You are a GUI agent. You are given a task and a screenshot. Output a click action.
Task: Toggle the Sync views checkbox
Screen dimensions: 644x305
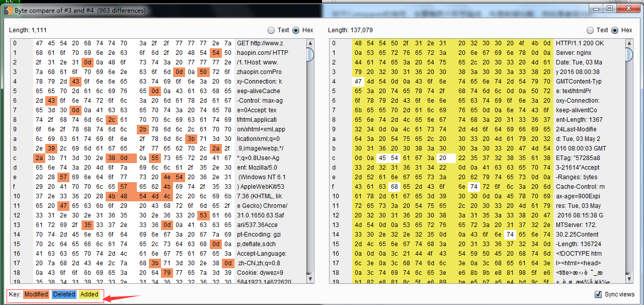(598, 294)
